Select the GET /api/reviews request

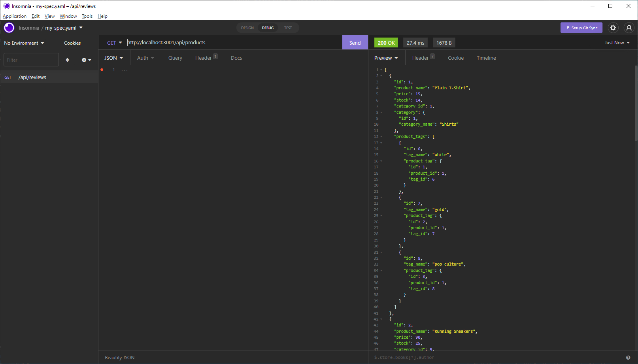[x=49, y=77]
